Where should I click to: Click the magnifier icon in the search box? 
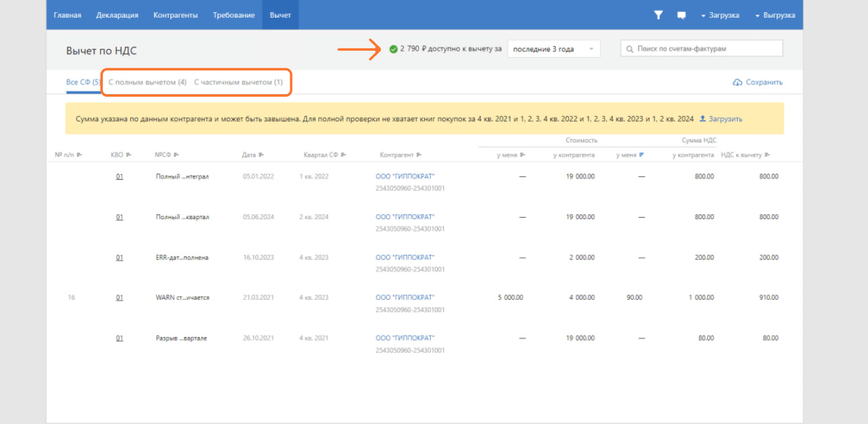[x=629, y=49]
